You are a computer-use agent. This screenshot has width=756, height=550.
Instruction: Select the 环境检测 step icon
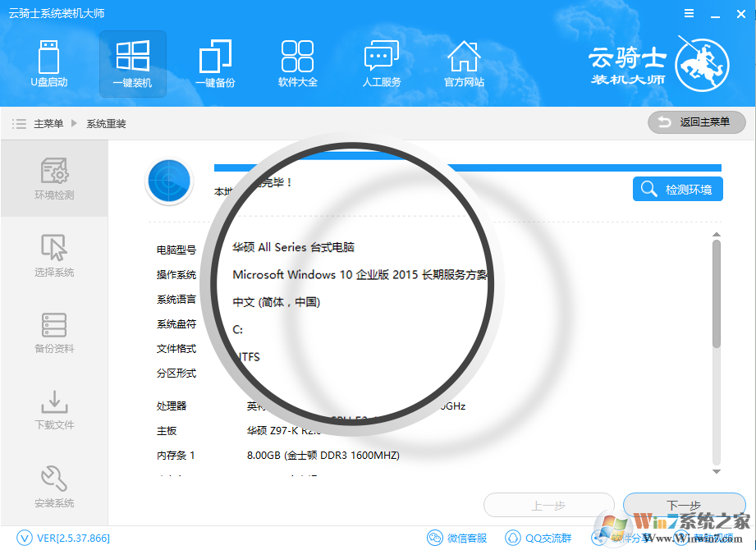53,179
